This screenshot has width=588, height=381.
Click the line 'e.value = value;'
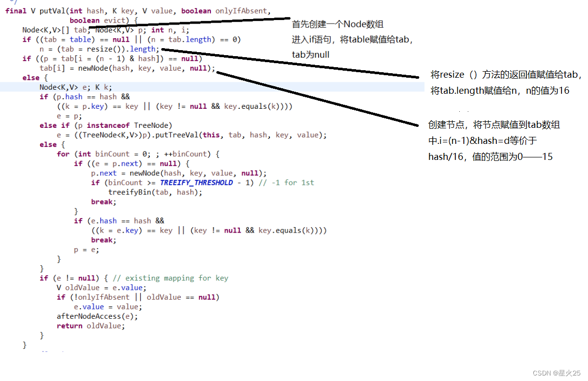tap(108, 307)
